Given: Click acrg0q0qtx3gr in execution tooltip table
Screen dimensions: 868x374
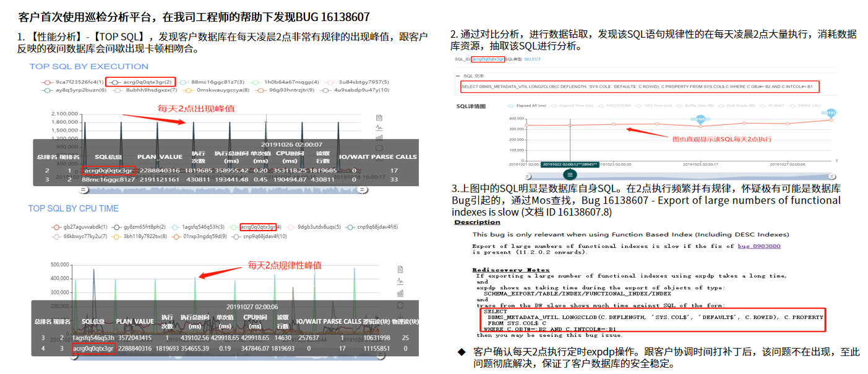Looking at the screenshot, I should 108,170.
